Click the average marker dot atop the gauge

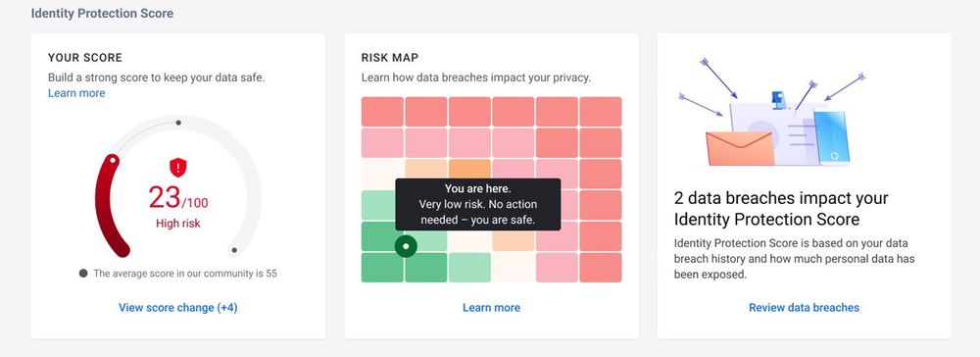coord(178,123)
